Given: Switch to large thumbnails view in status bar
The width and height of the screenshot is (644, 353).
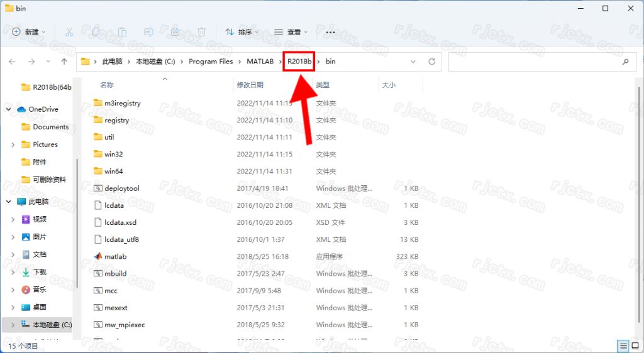Looking at the screenshot, I should coord(634,346).
